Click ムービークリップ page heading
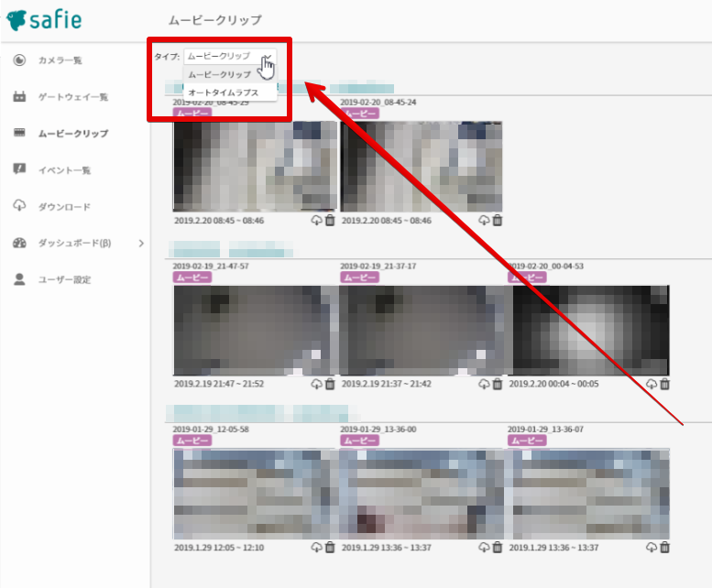 [215, 20]
